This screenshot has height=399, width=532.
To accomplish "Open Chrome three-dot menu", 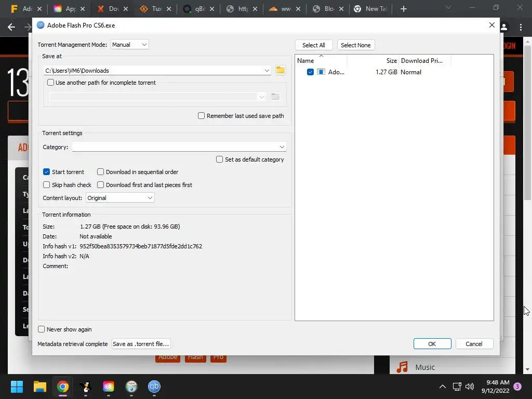I will coord(521,27).
